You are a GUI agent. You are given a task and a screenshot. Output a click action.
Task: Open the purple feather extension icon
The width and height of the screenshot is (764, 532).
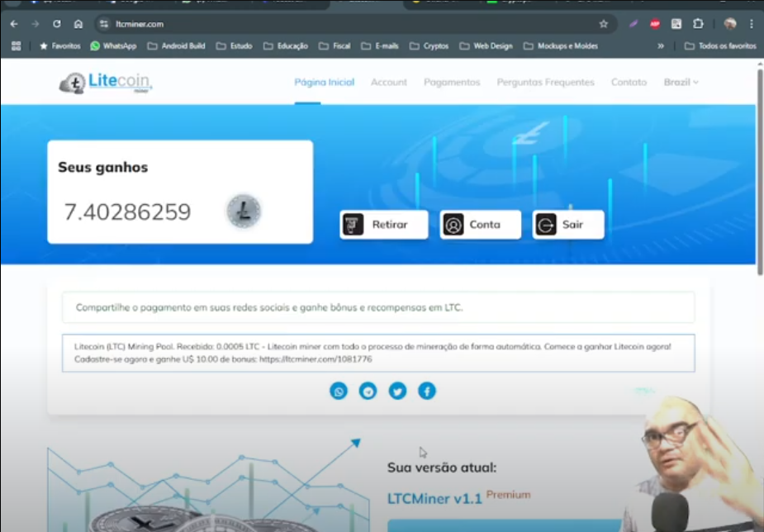point(634,24)
